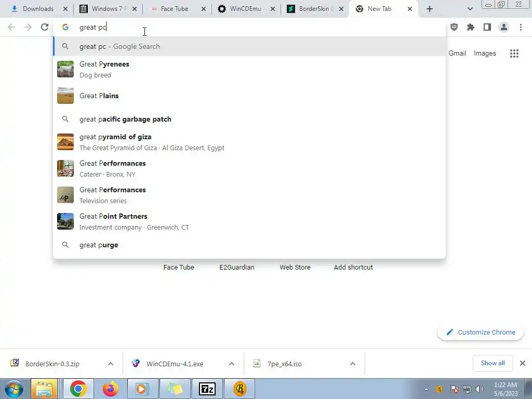
Task: Go back with the back arrow
Action: click(11, 27)
